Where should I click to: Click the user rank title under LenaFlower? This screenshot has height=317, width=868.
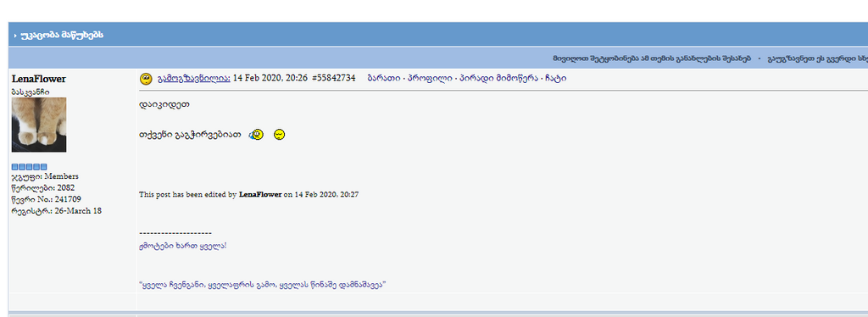tap(31, 92)
